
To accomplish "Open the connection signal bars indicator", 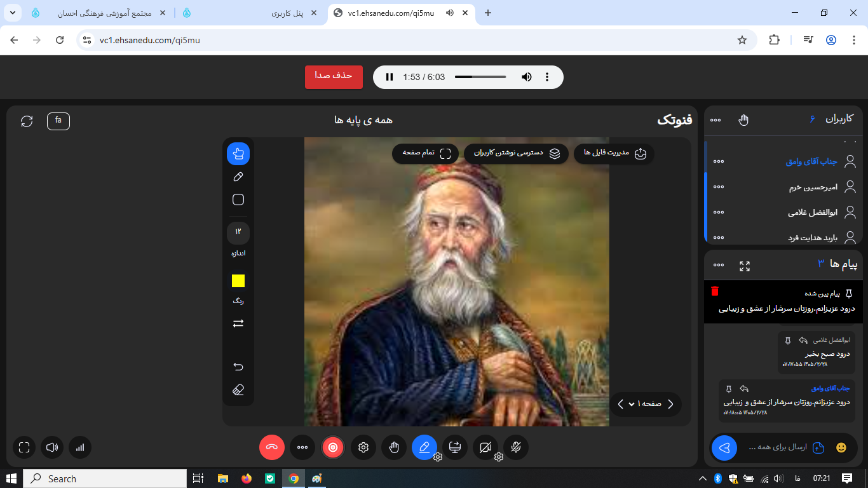I will click(x=80, y=447).
